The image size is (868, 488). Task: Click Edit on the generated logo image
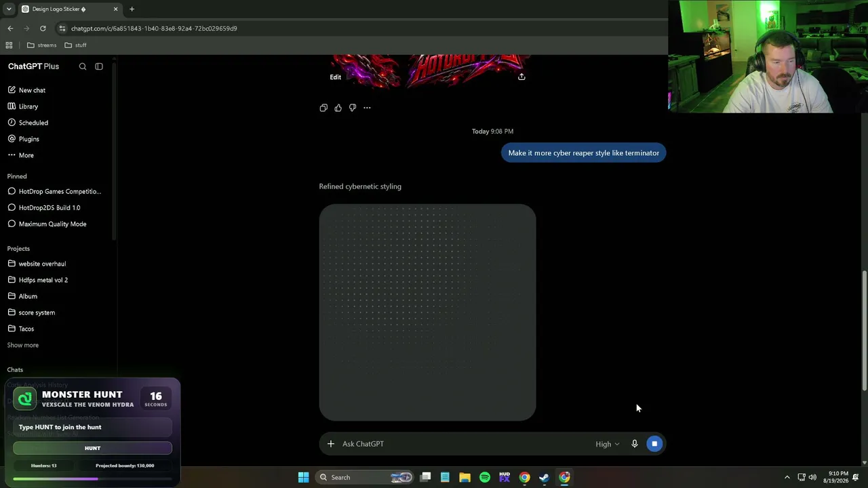(336, 77)
